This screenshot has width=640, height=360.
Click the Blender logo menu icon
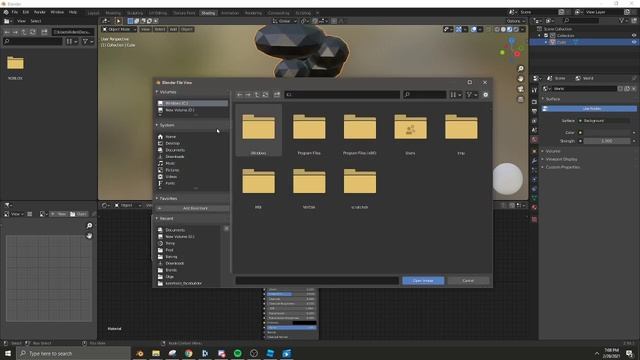[6, 12]
